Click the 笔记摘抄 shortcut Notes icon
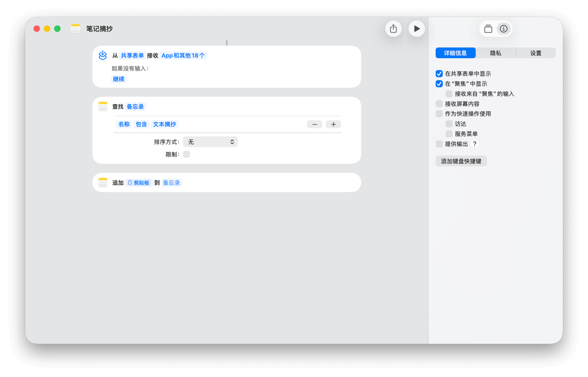This screenshot has height=377, width=588. tap(76, 29)
